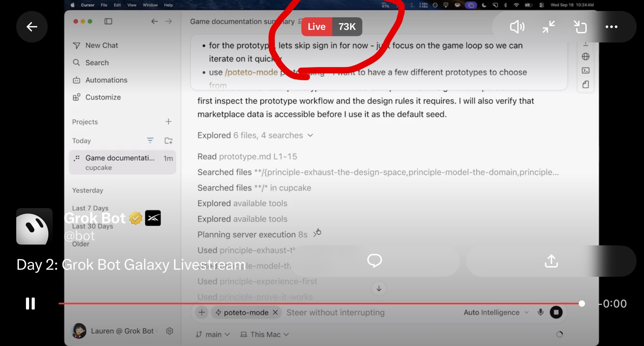644x346 pixels.
Task: Open the picture-in-picture rotate icon
Action: coord(580,27)
